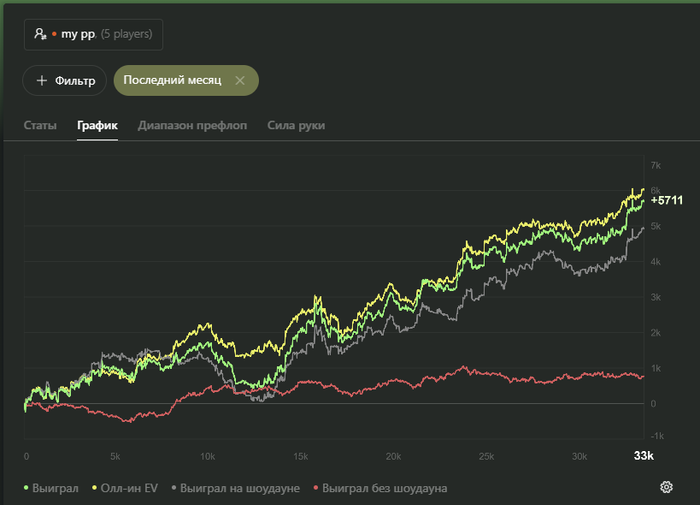
Task: Select the График tab
Action: [97, 126]
